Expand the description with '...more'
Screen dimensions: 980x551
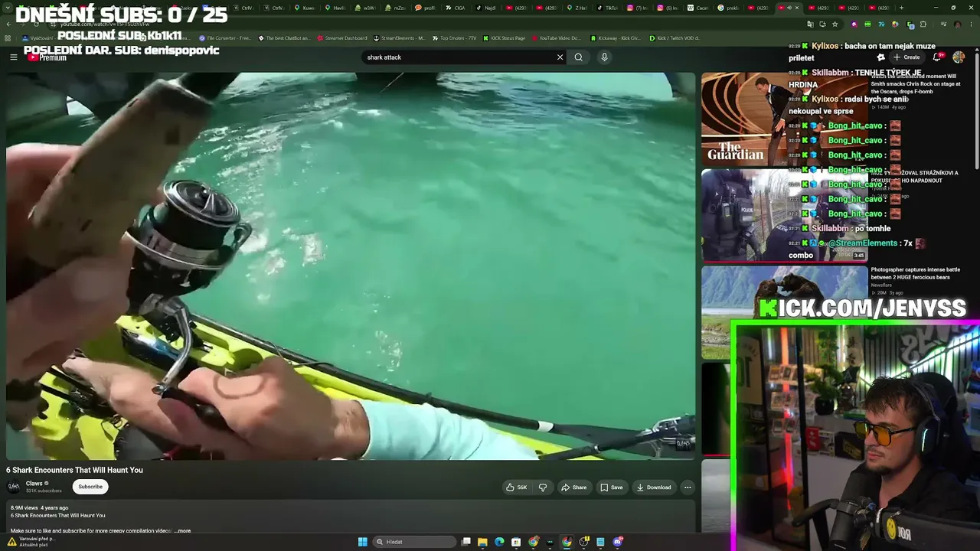pyautogui.click(x=182, y=530)
